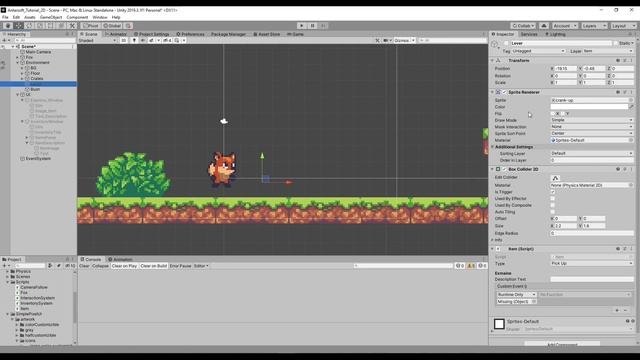Toggle scene lighting bulb icon

(x=134, y=40)
